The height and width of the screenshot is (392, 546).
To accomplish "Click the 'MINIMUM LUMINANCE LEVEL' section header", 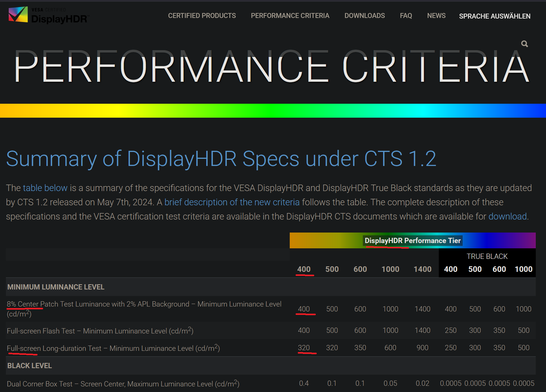I will pos(56,287).
